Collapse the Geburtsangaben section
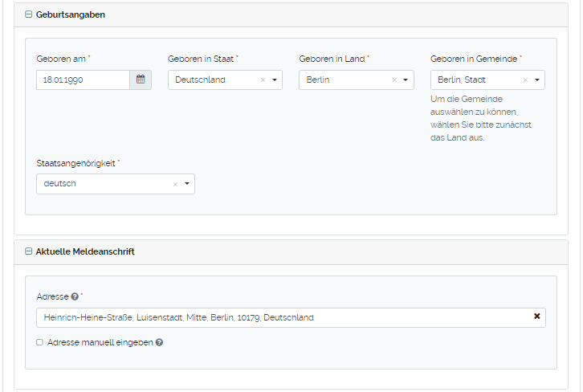 click(x=29, y=14)
